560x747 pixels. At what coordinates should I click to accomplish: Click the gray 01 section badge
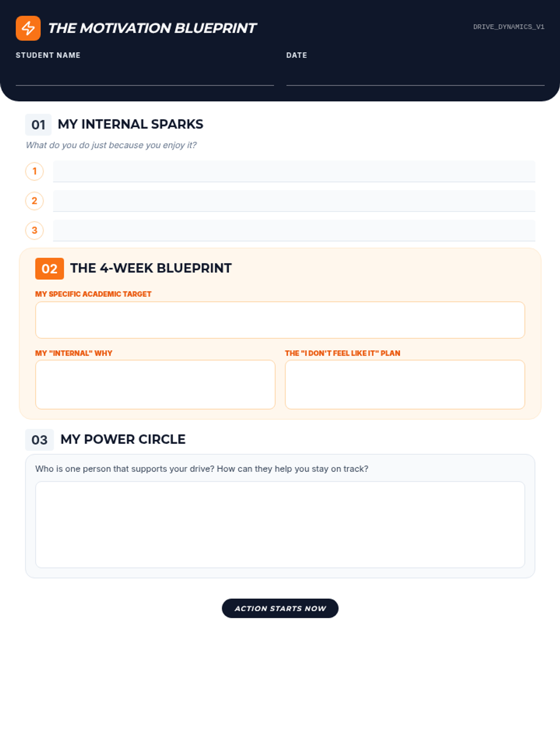(38, 125)
